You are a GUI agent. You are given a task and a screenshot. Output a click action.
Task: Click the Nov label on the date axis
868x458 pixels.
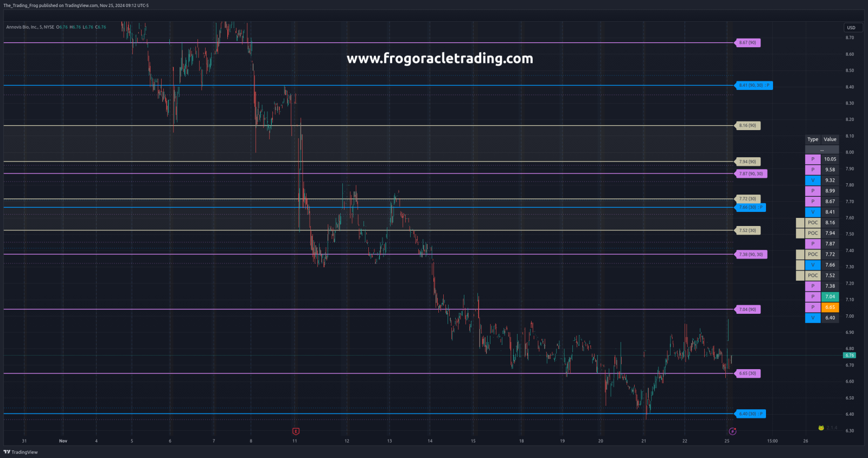tap(63, 441)
